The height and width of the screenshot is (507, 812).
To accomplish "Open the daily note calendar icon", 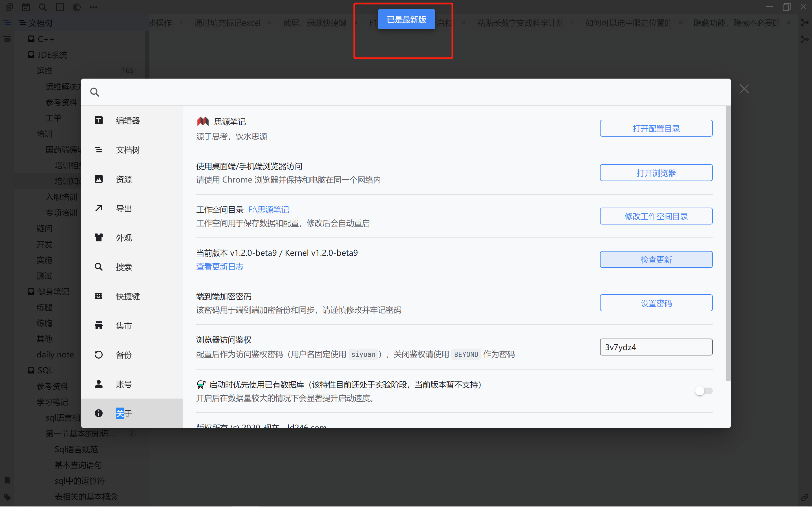I will coord(26,7).
